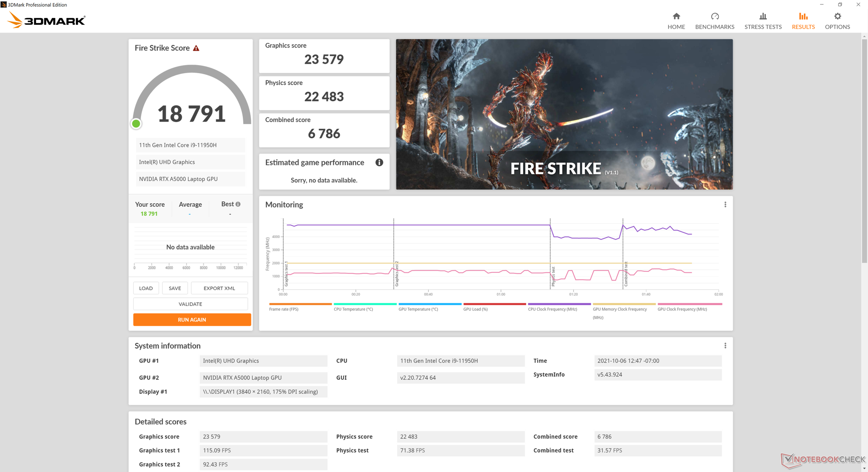Click the 'Intel(R) UHD Graphics' score panel row
Viewport: 868px width, 472px height.
[x=190, y=162]
